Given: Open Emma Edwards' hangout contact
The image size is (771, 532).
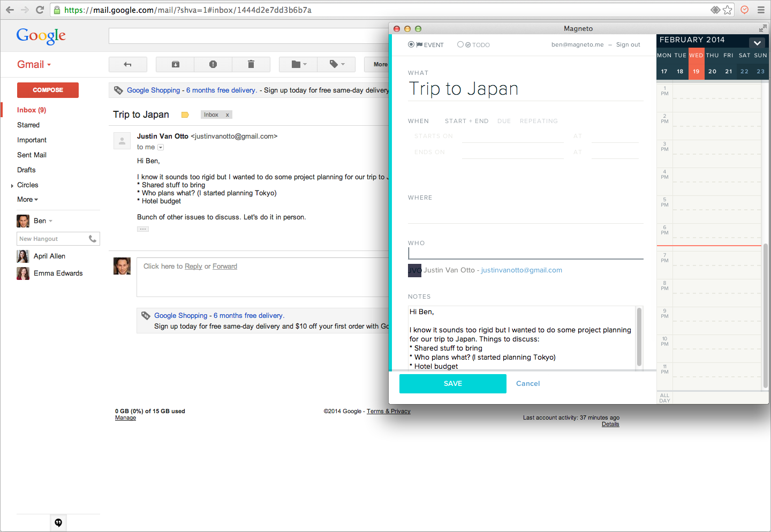Looking at the screenshot, I should [50, 273].
